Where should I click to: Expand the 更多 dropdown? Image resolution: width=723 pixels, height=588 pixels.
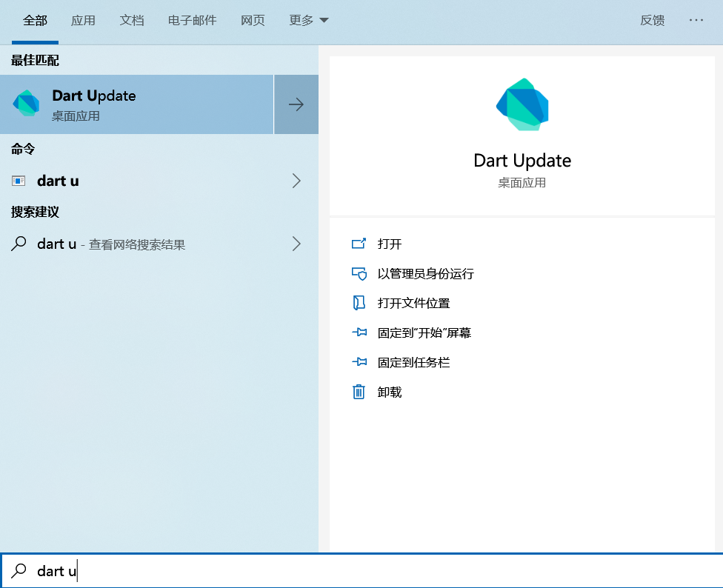coord(308,20)
